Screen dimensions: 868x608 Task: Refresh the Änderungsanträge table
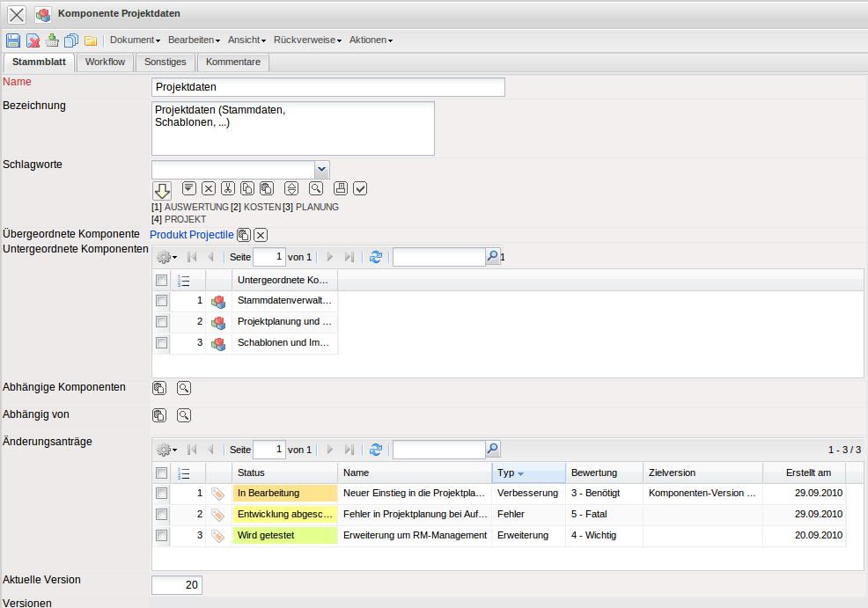(376, 450)
